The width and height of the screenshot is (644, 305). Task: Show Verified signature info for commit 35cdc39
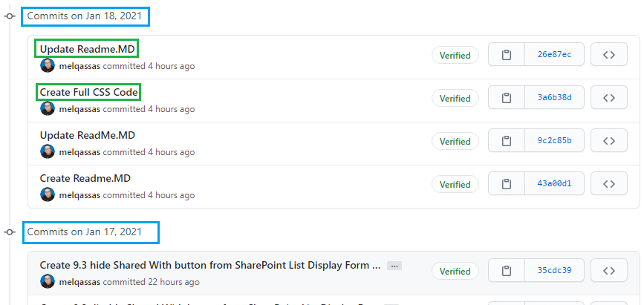[455, 271]
